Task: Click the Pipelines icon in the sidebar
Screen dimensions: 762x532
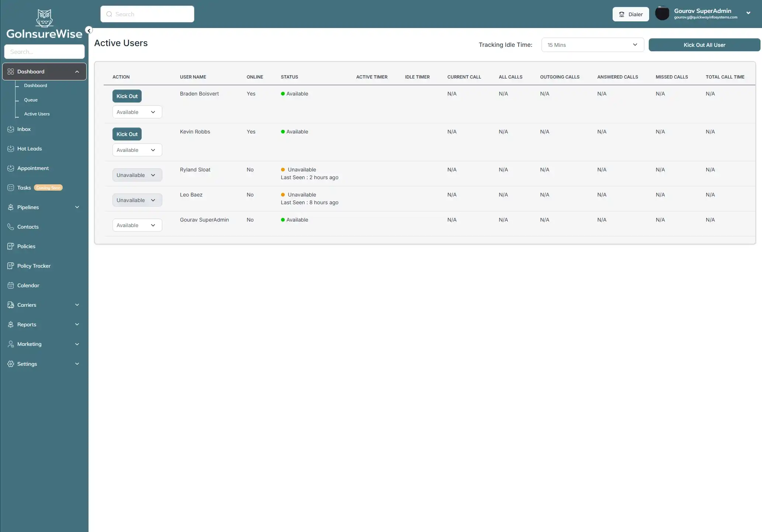Action: point(11,207)
